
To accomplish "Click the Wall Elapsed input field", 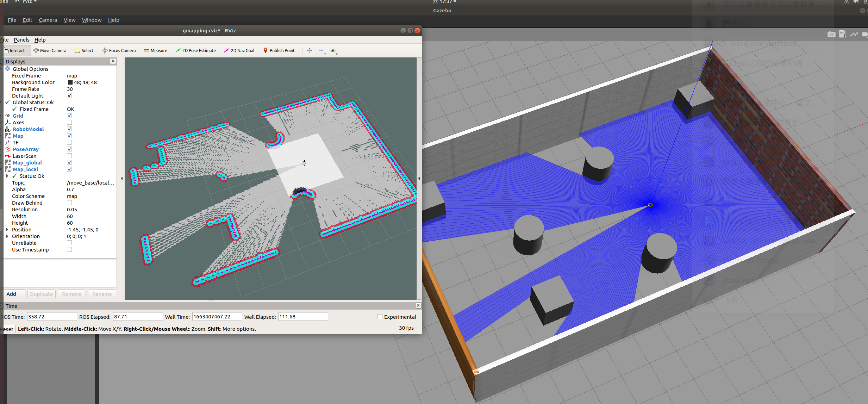I will tap(303, 317).
